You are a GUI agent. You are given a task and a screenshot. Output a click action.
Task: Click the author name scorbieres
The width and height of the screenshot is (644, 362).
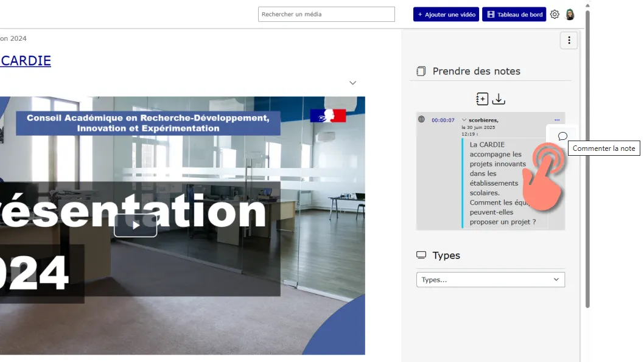coord(483,120)
